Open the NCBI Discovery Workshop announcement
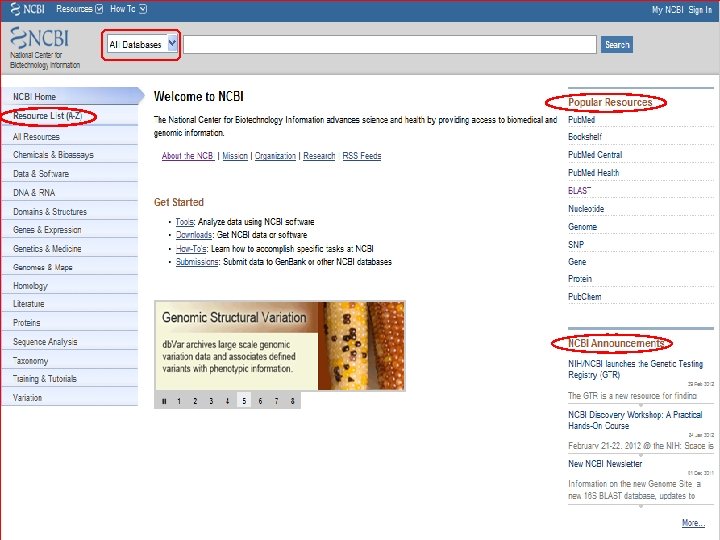720x540 pixels. 635,420
